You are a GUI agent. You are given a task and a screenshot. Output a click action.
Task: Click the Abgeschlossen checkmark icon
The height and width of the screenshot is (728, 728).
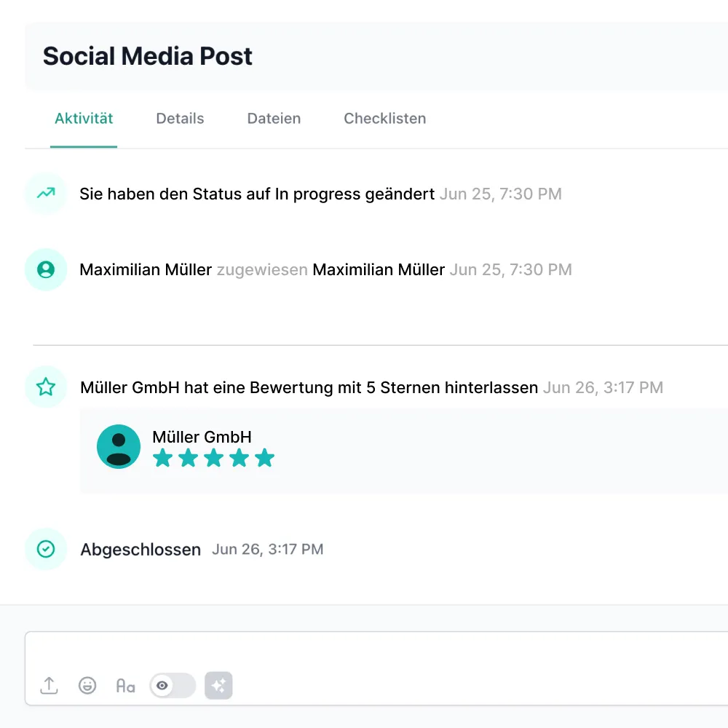[x=45, y=549]
